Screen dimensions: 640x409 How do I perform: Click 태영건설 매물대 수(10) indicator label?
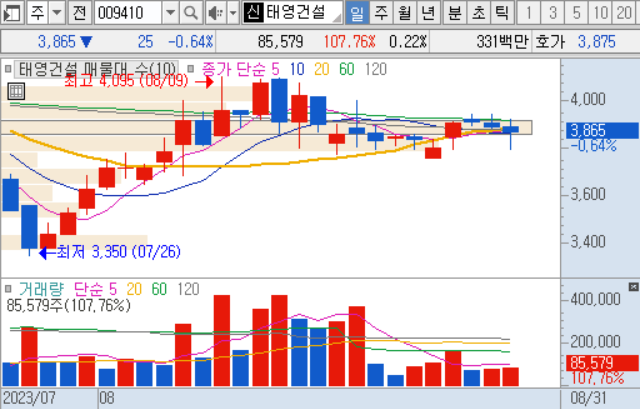tap(97, 69)
